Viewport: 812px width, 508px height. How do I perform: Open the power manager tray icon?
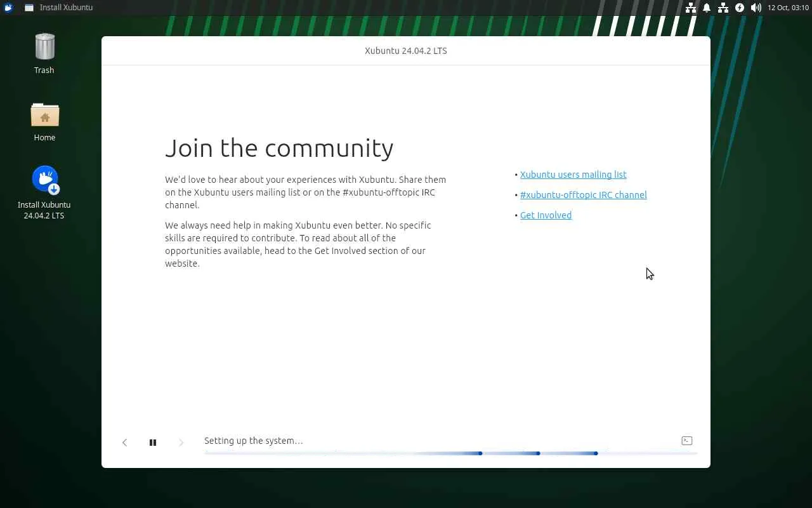(740, 8)
